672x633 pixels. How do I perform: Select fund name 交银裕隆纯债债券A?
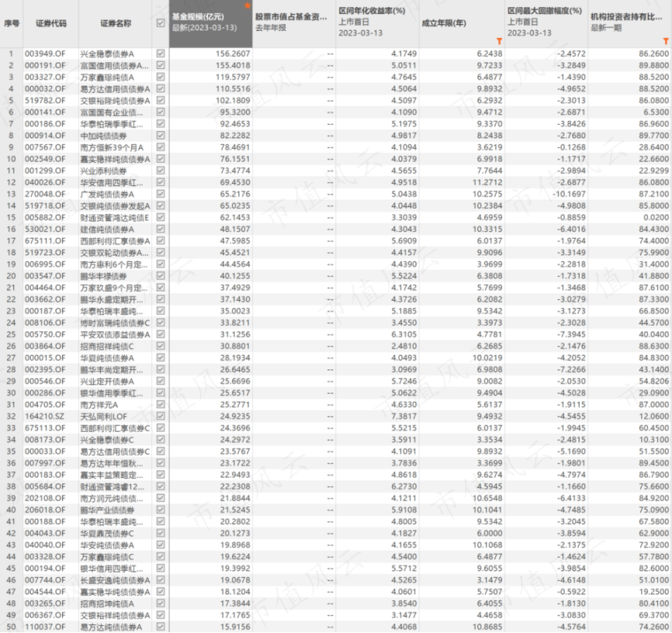click(115, 100)
